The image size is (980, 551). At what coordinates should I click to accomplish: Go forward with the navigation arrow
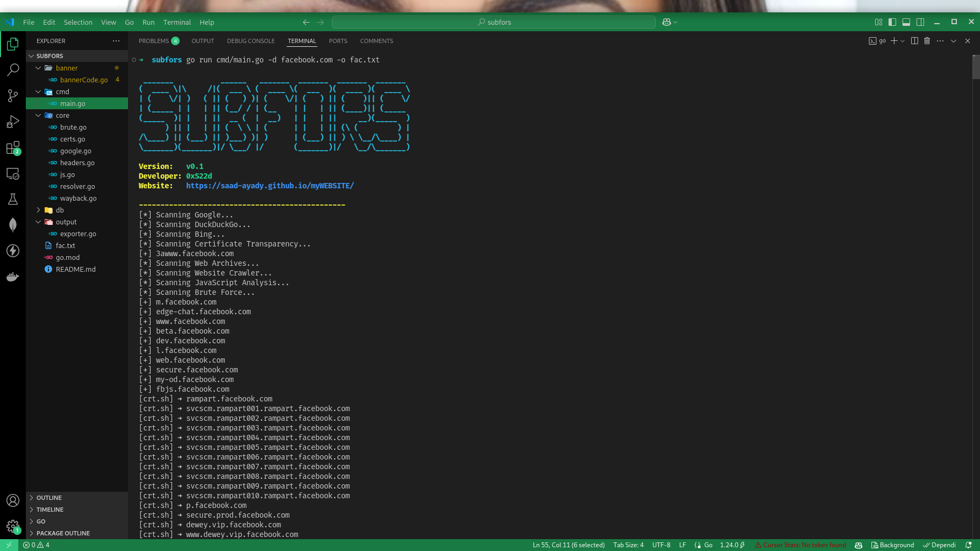click(x=321, y=22)
